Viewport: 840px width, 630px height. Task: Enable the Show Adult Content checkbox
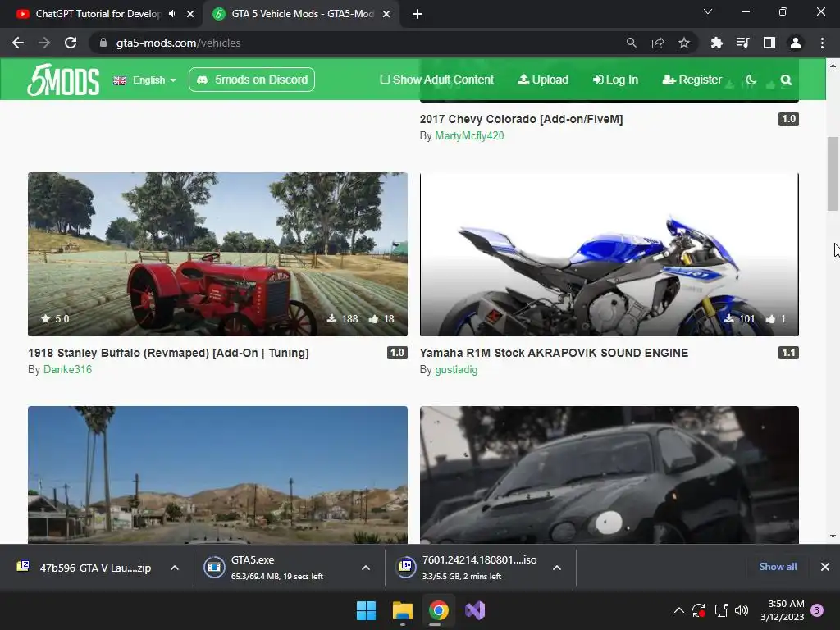pos(385,80)
